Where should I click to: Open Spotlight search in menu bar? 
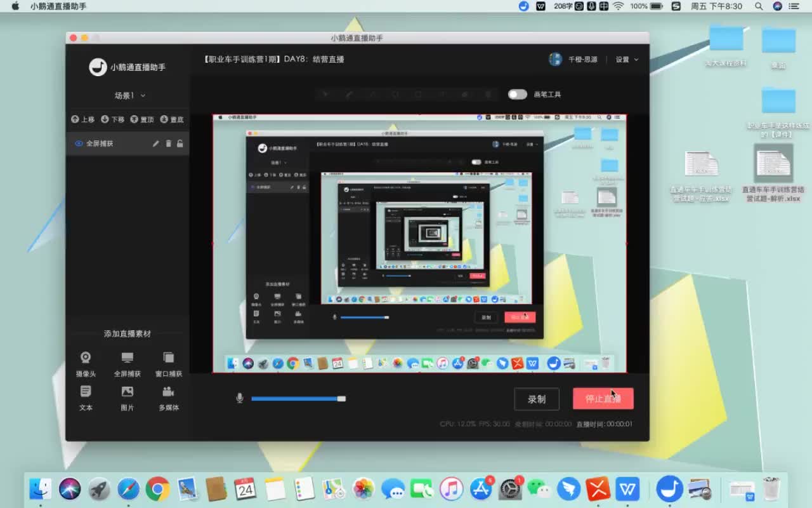point(759,6)
